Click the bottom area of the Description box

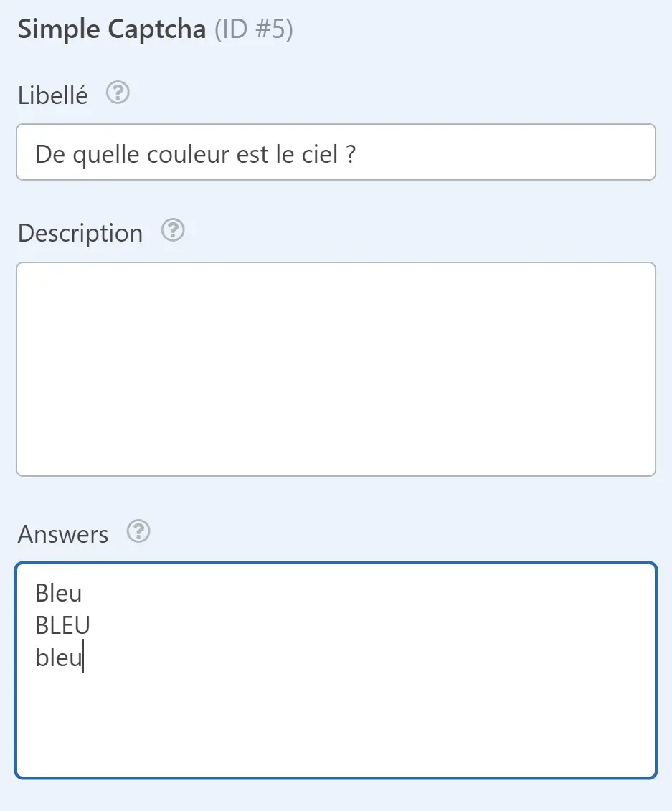click(x=336, y=452)
